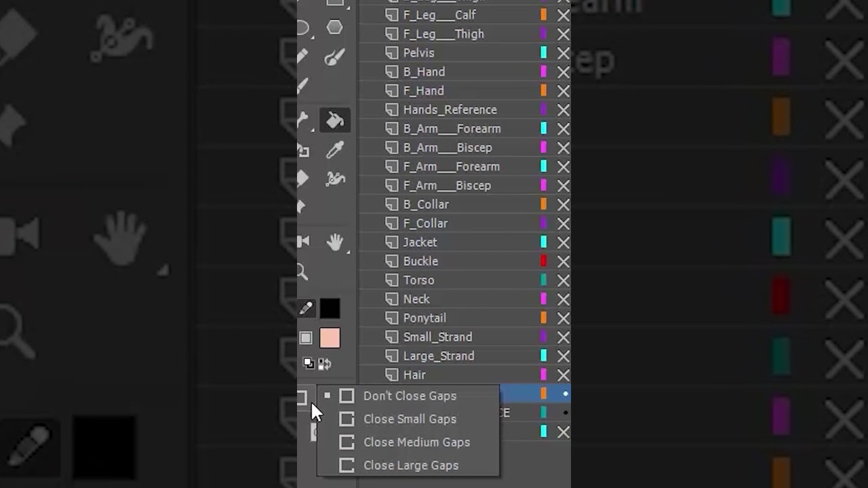Select the B_Arm___Forearm layer
The height and width of the screenshot is (488, 868).
coord(452,128)
